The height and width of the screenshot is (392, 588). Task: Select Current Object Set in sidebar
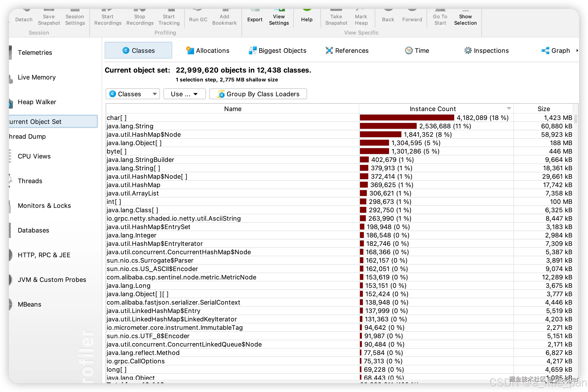(53, 121)
